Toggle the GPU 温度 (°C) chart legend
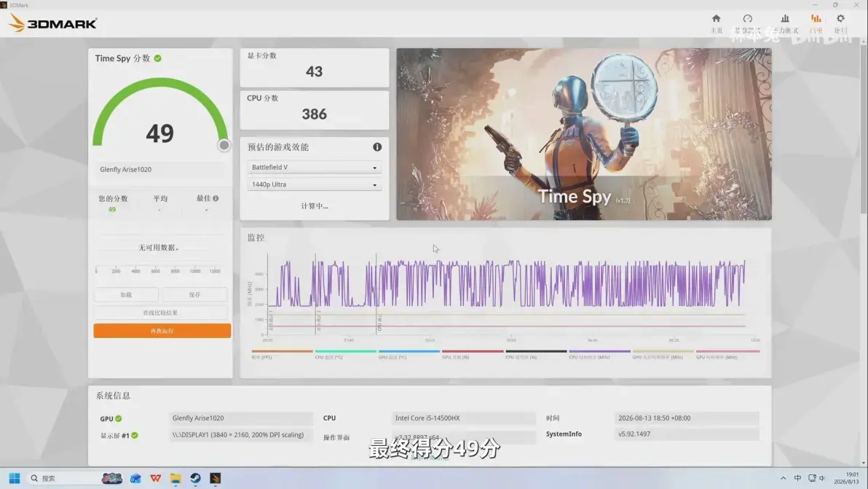 [409, 354]
